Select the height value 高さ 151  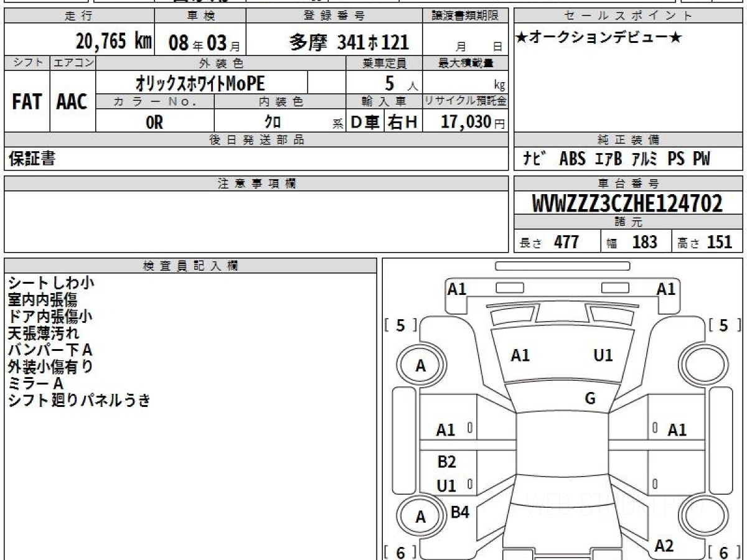pos(705,242)
